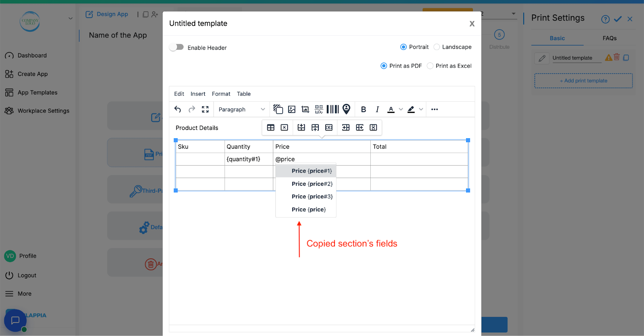Switch to the FAQs tab

[609, 38]
